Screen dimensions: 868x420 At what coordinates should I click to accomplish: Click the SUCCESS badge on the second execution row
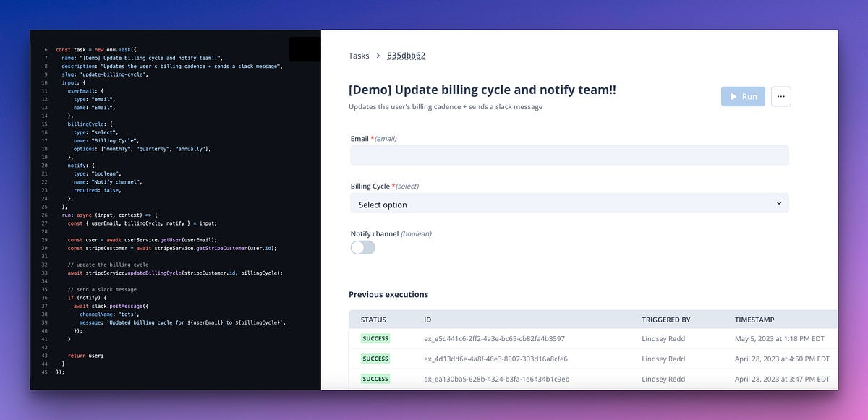[x=375, y=359]
